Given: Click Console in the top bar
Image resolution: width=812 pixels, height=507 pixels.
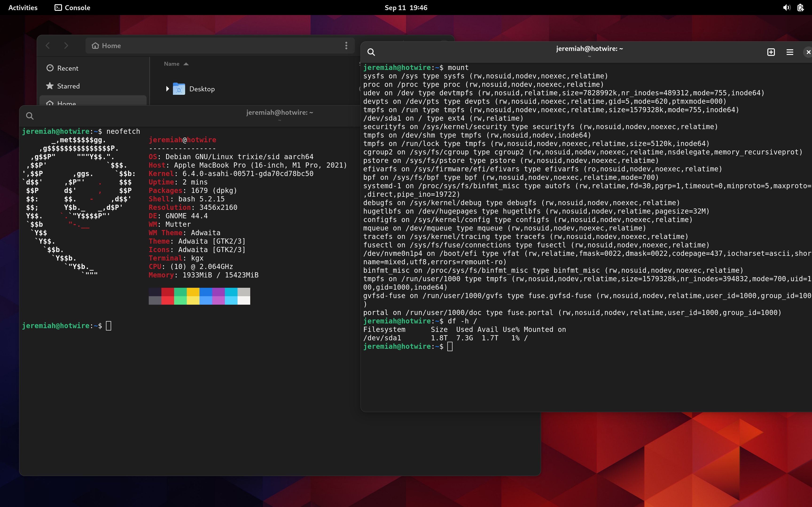Looking at the screenshot, I should (72, 7).
